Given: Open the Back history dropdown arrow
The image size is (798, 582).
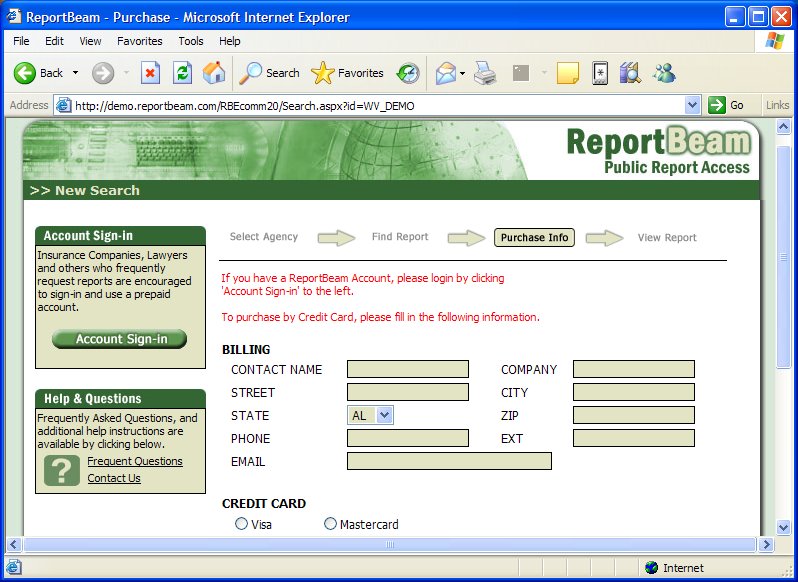Looking at the screenshot, I should 75,73.
